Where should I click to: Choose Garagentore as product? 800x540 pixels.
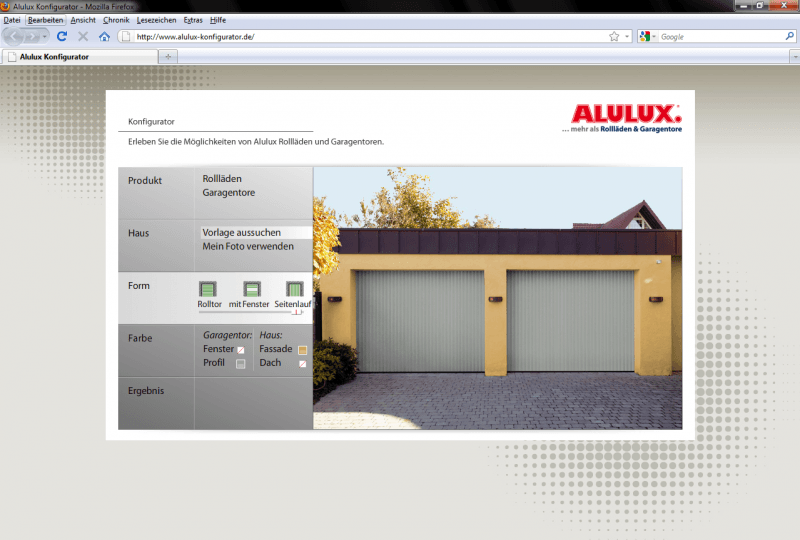click(229, 192)
